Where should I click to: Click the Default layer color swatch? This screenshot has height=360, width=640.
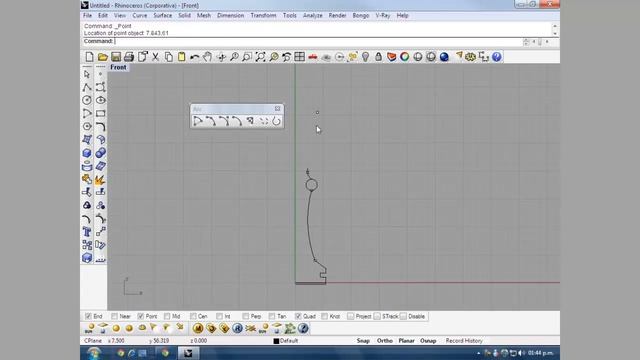pyautogui.click(x=276, y=341)
